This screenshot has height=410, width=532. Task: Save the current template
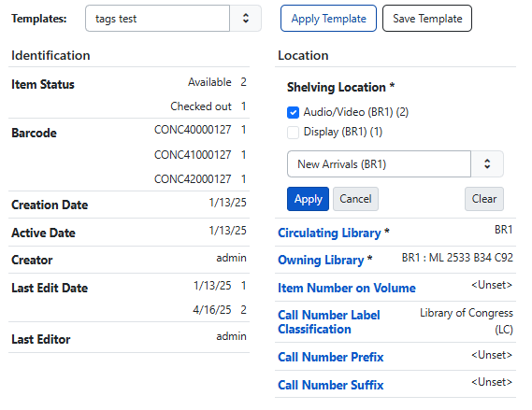click(x=427, y=19)
